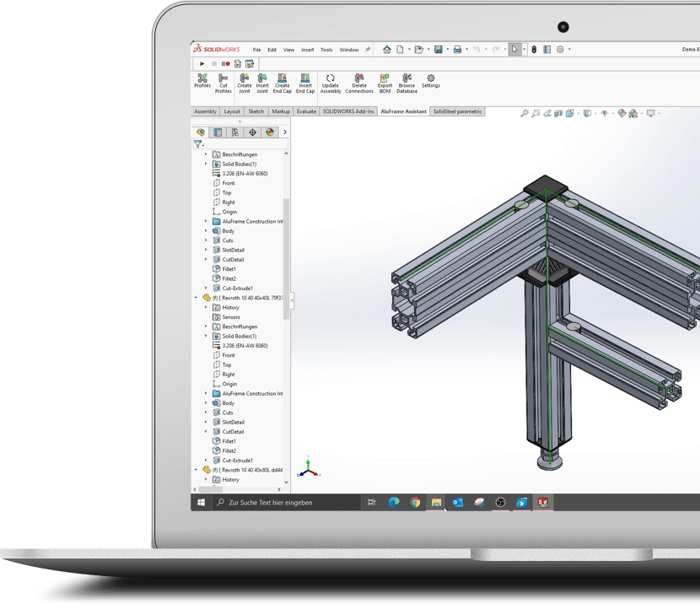Open the PropertyManager panel tab icon
Screen dimensions: 700x604
click(x=218, y=132)
